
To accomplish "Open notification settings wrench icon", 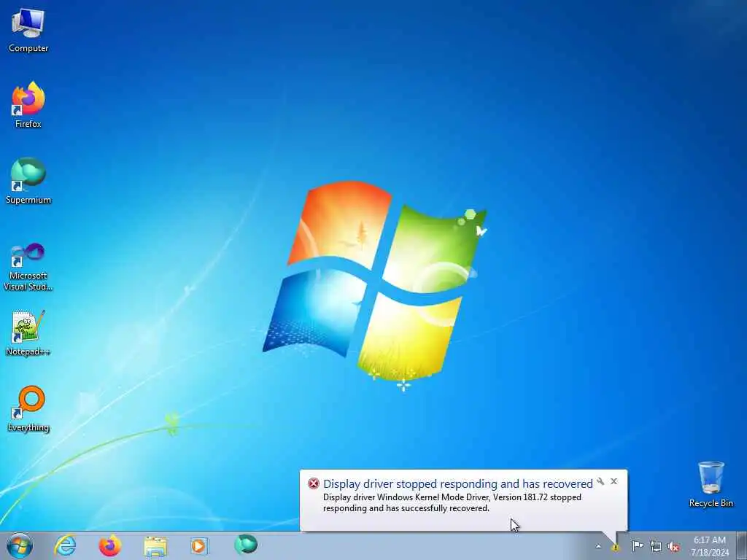I will [x=600, y=481].
